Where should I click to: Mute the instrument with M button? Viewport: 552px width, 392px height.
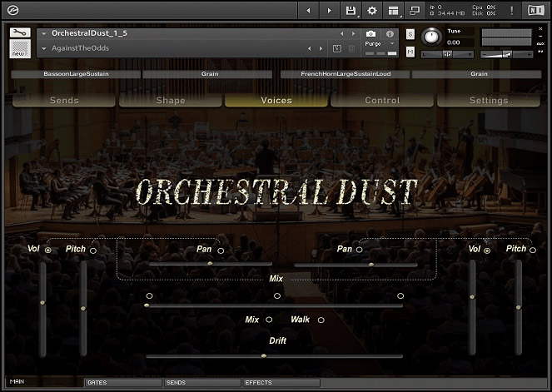[x=410, y=52]
